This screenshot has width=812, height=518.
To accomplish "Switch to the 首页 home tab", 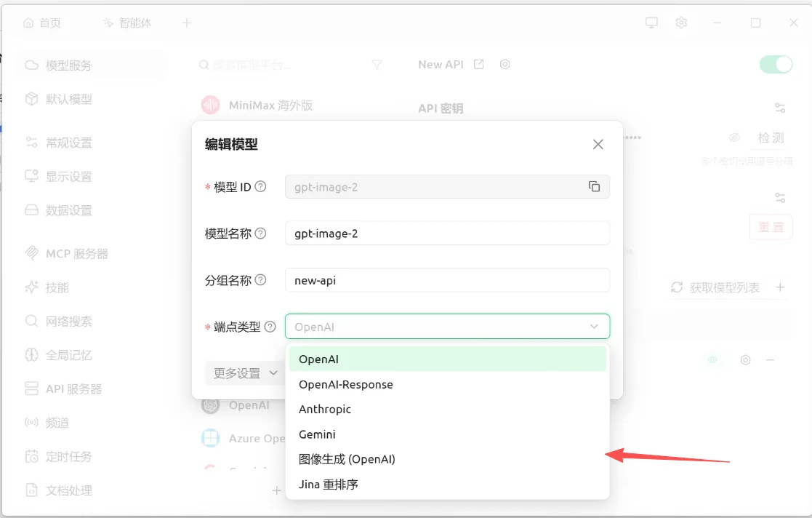I will [42, 23].
